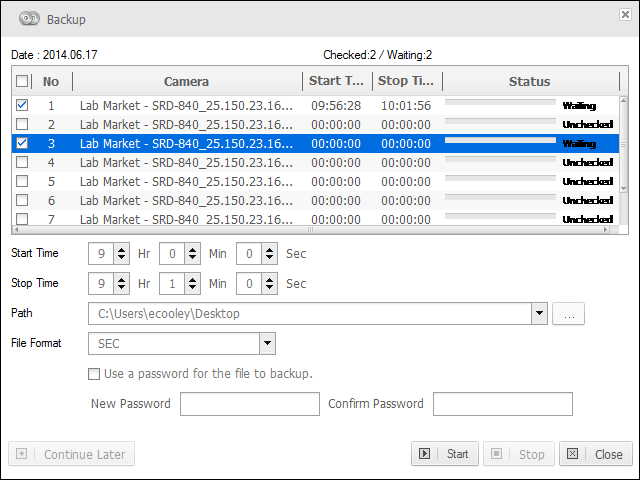This screenshot has width=640, height=480.
Task: Click the Stop Ti... column header
Action: [x=407, y=81]
